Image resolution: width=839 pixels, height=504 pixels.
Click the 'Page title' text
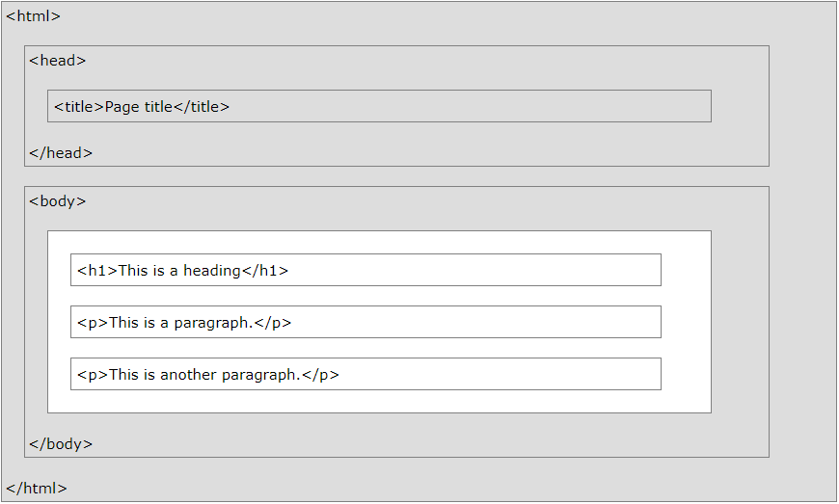click(x=138, y=107)
